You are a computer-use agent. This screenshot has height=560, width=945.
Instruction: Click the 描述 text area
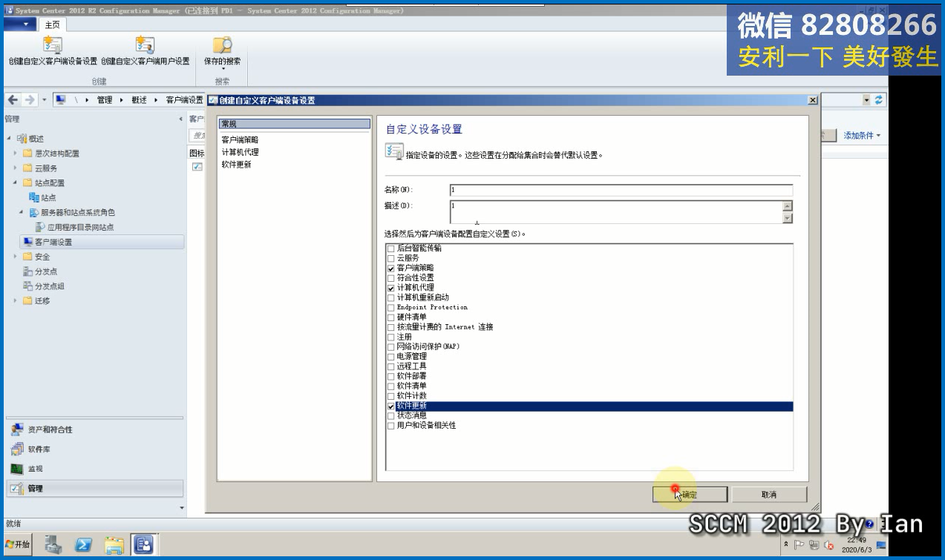[615, 211]
